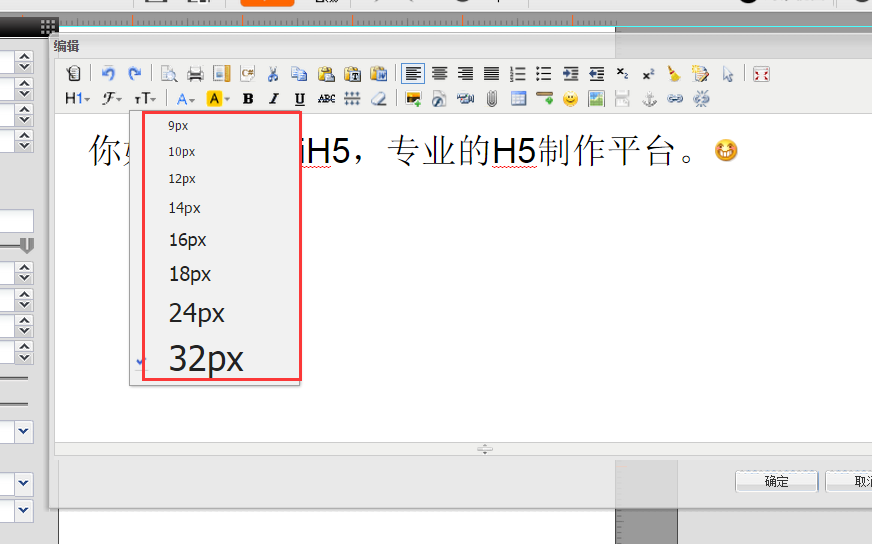Insert a horizontal rule
The height and width of the screenshot is (544, 872).
(544, 98)
